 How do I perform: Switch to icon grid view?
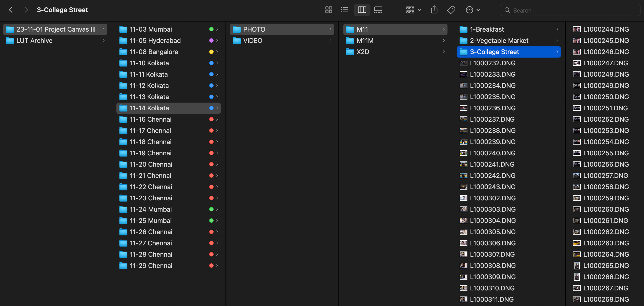click(328, 10)
